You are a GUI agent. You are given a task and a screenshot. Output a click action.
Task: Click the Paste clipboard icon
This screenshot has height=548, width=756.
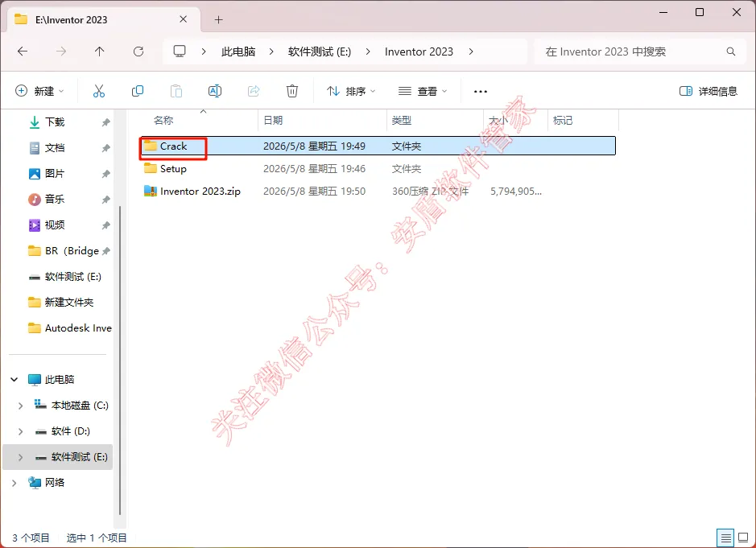[176, 91]
